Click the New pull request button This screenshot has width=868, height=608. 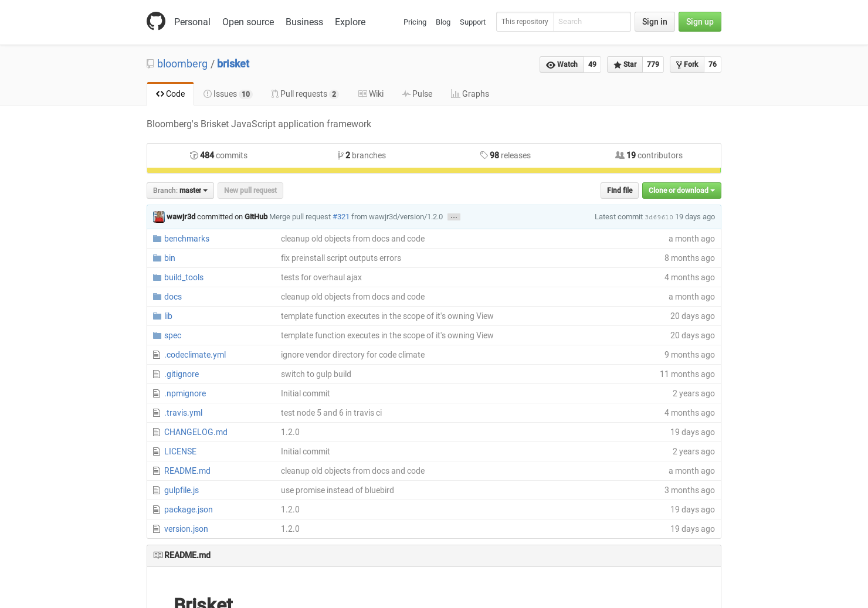click(x=250, y=191)
